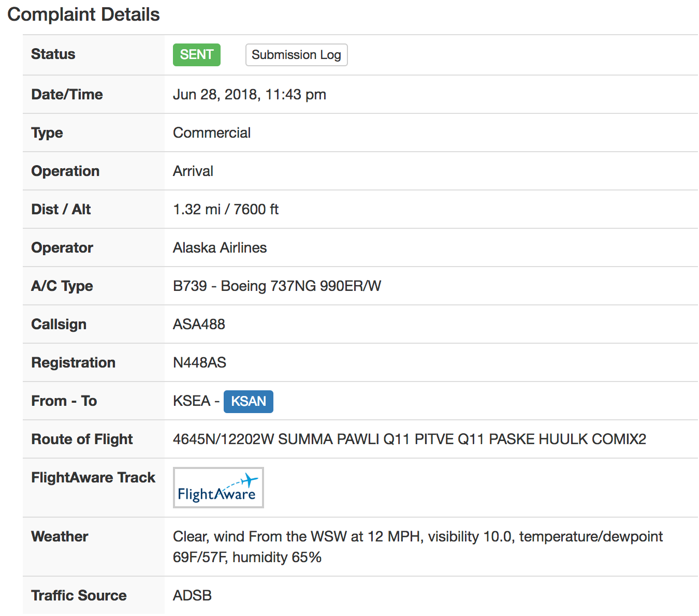This screenshot has width=699, height=616.
Task: Click the green SENT status badge
Action: (x=197, y=55)
